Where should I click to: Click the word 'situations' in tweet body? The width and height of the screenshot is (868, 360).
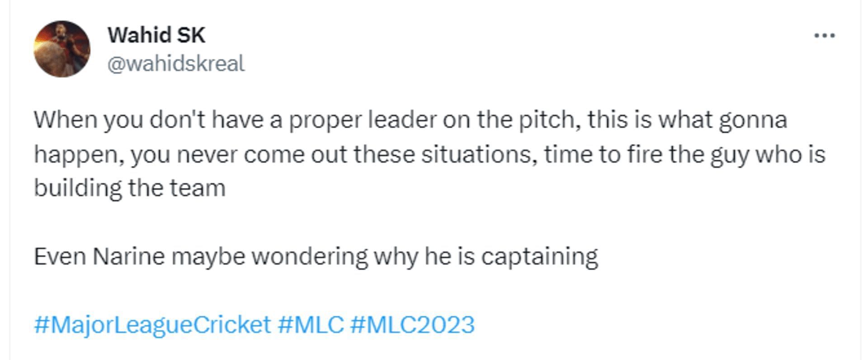tap(477, 154)
